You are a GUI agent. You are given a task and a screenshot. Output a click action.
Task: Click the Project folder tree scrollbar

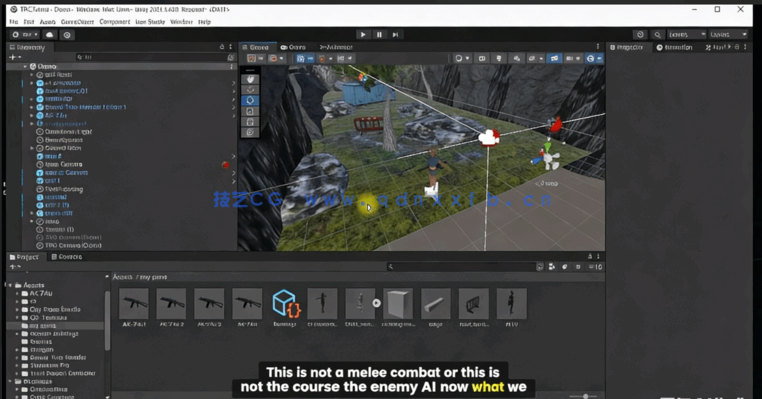(x=107, y=321)
